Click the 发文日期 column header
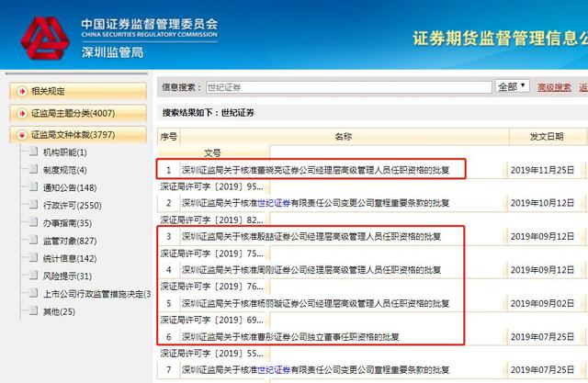This screenshot has height=383, width=588. point(547,137)
